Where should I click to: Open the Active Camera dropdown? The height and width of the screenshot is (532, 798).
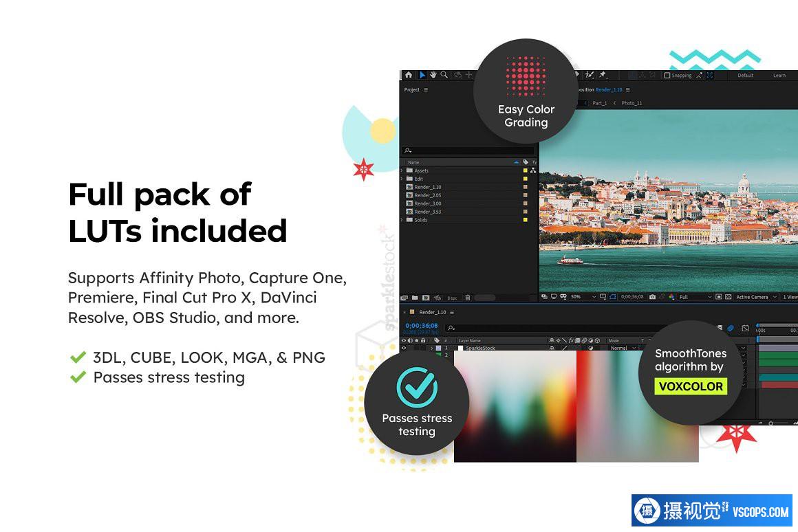coord(755,297)
